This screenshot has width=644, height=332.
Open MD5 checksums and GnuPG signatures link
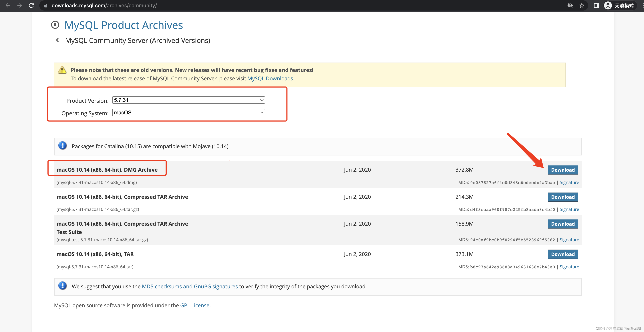190,286
